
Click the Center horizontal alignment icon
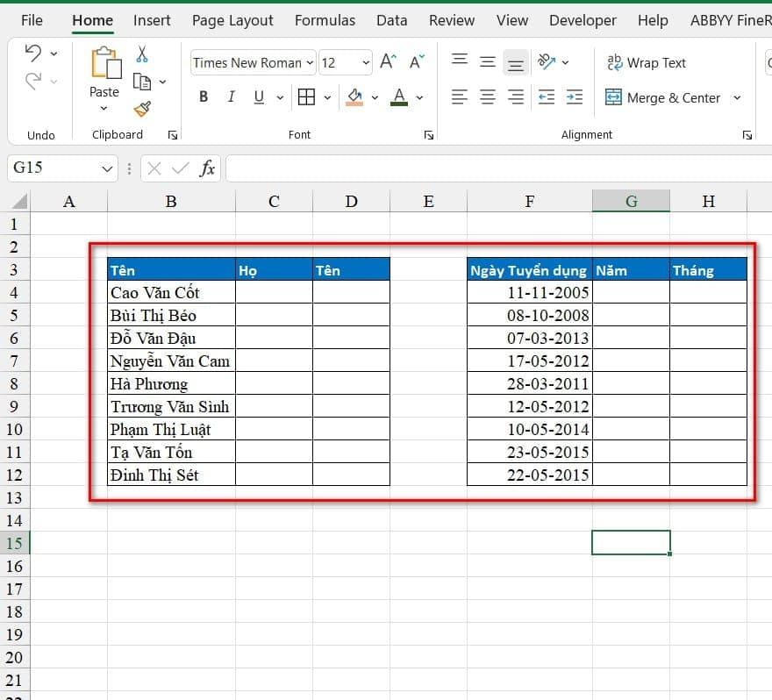[488, 97]
